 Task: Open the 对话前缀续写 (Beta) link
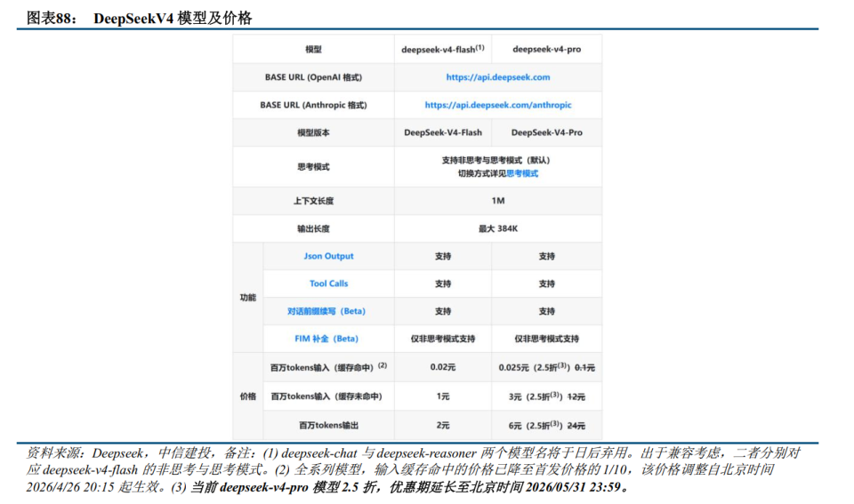tap(326, 311)
